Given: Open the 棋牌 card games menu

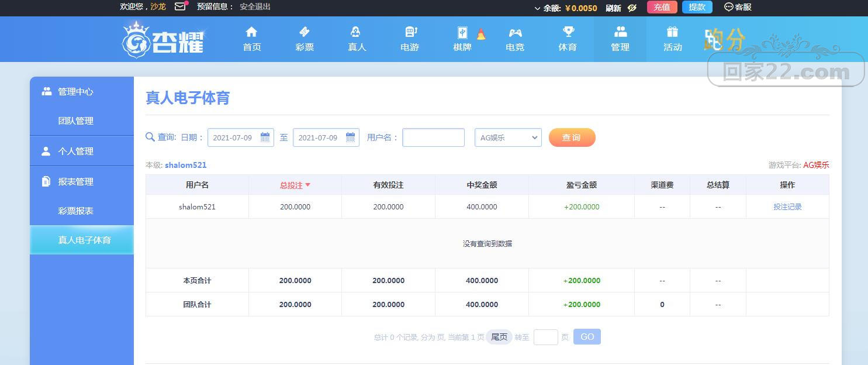Looking at the screenshot, I should (x=462, y=39).
